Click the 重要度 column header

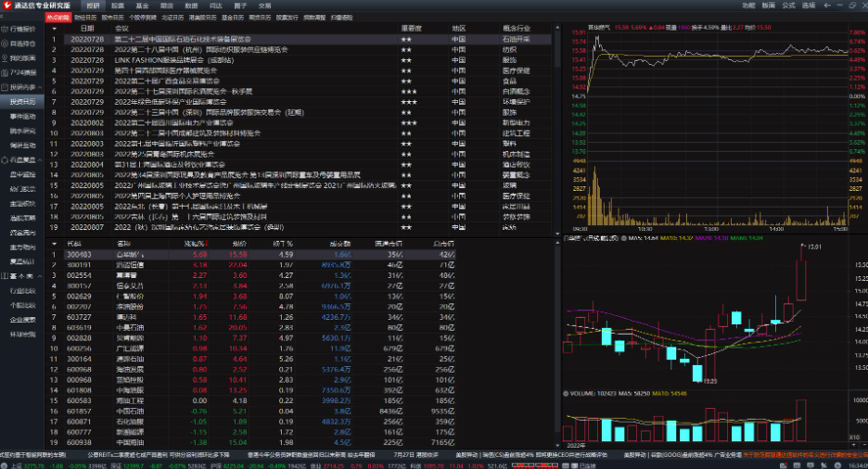[412, 28]
